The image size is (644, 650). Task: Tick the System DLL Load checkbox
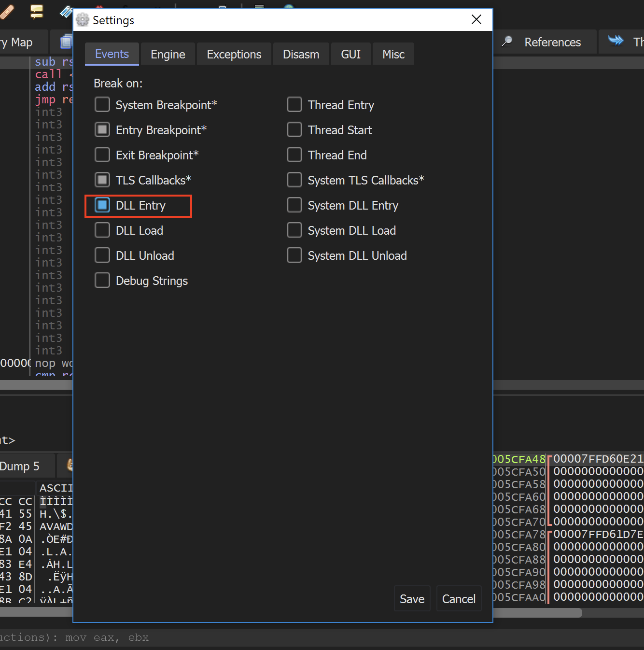294,230
